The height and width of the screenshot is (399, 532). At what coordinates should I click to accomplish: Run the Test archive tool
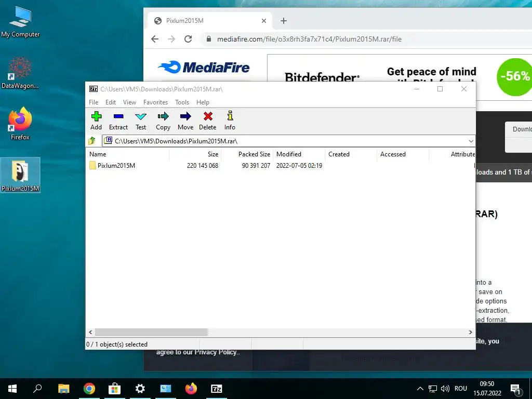[140, 121]
